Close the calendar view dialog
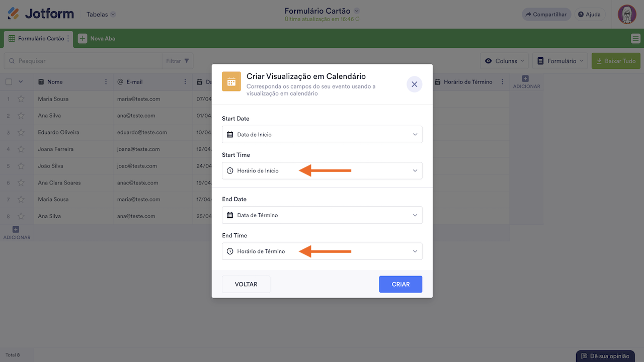This screenshot has height=362, width=644. pyautogui.click(x=414, y=84)
